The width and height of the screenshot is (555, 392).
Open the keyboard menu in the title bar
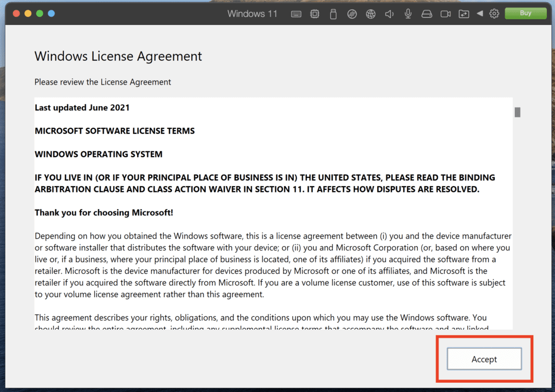(296, 14)
